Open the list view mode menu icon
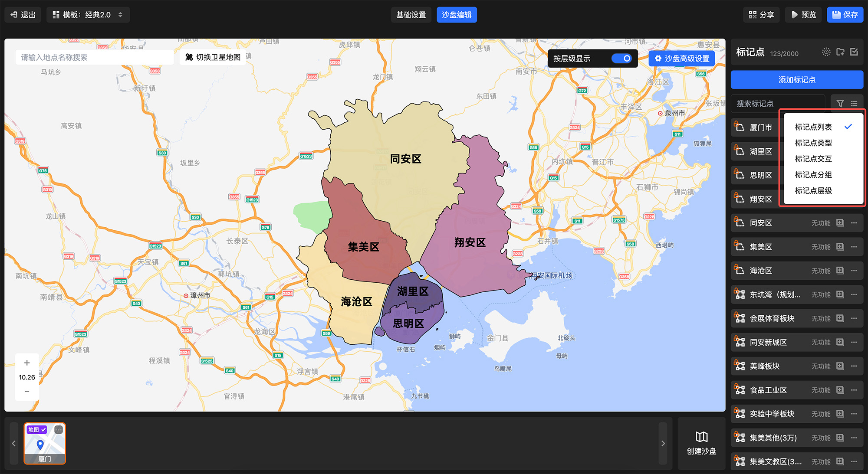 coord(854,104)
